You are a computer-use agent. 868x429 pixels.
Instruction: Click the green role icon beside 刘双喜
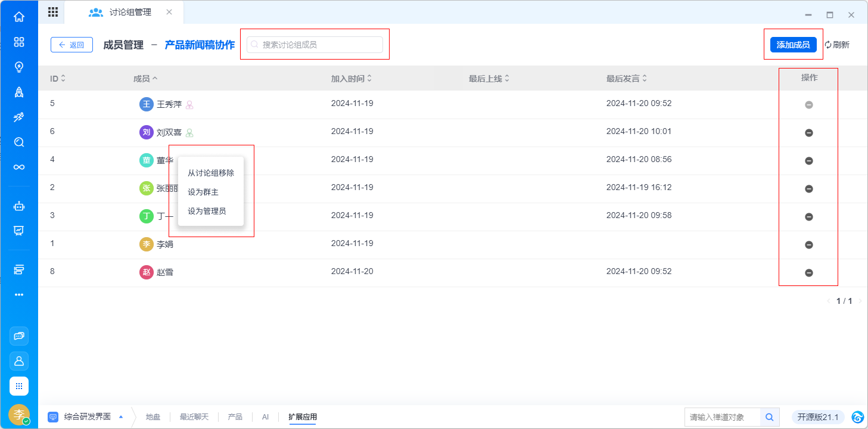(189, 133)
